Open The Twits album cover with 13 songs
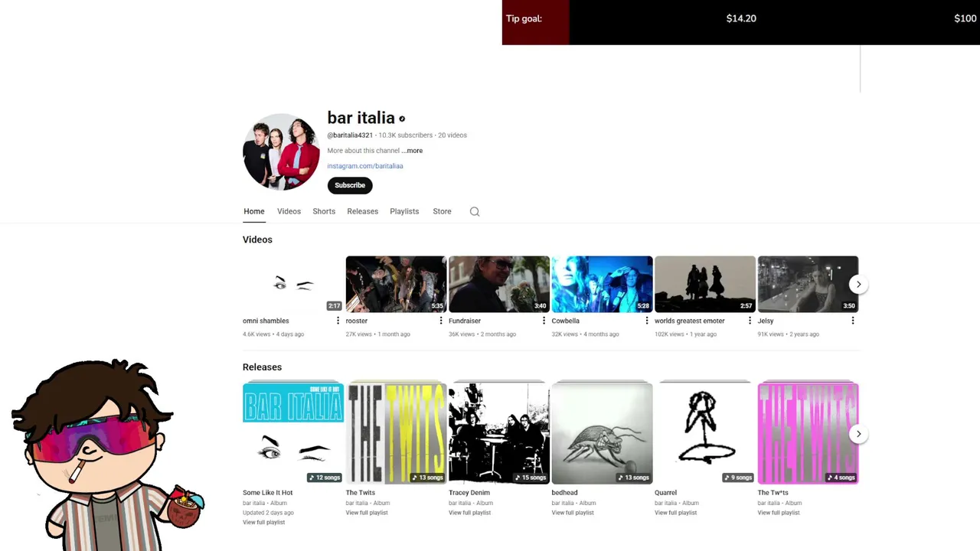This screenshot has width=980, height=551. point(396,433)
